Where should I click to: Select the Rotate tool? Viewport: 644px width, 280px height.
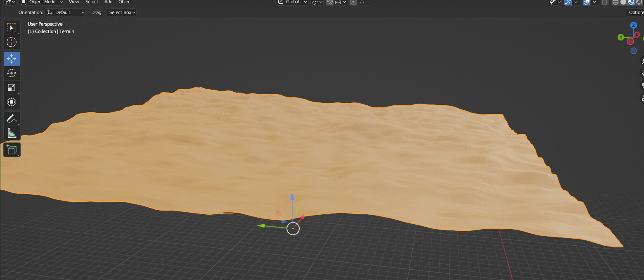(x=12, y=73)
